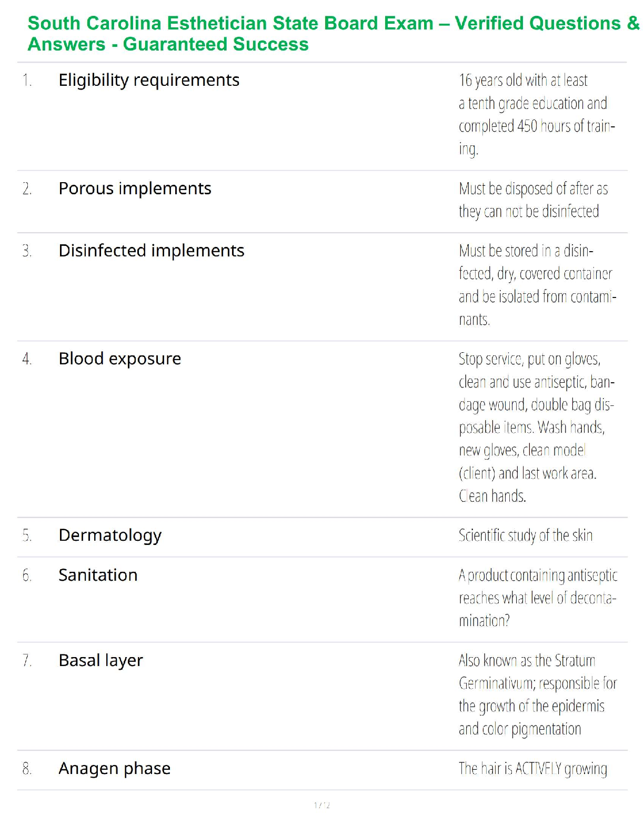This screenshot has height=834, width=644.
Task: Click the "Disinfected implements" term
Action: click(x=151, y=251)
